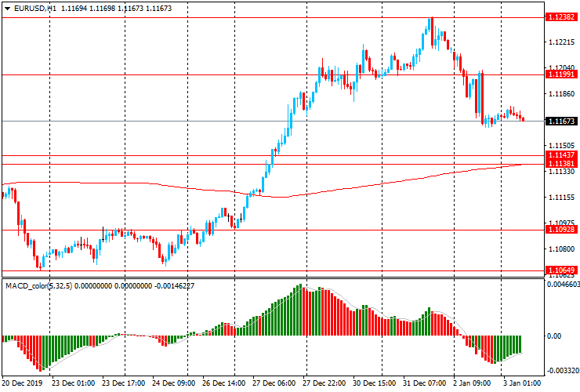Click the 1.11505 price axis value
Viewport: 580px width, 392px height.
pyautogui.click(x=561, y=146)
